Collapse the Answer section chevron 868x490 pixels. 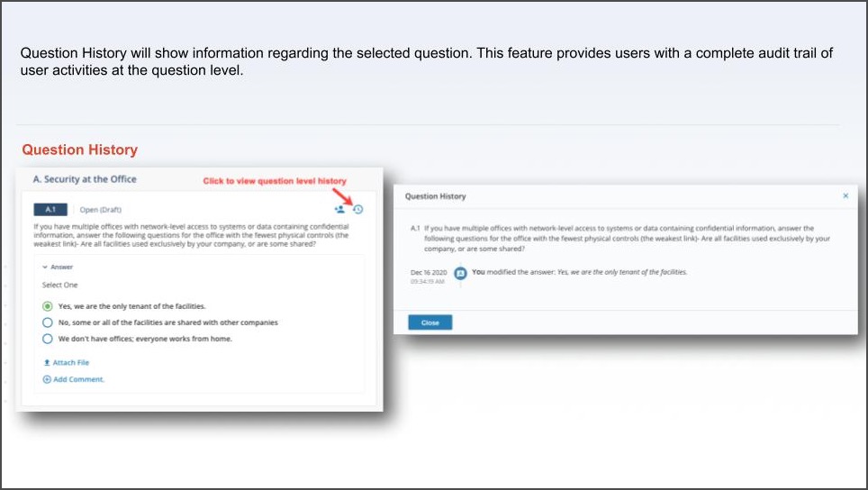coord(45,267)
